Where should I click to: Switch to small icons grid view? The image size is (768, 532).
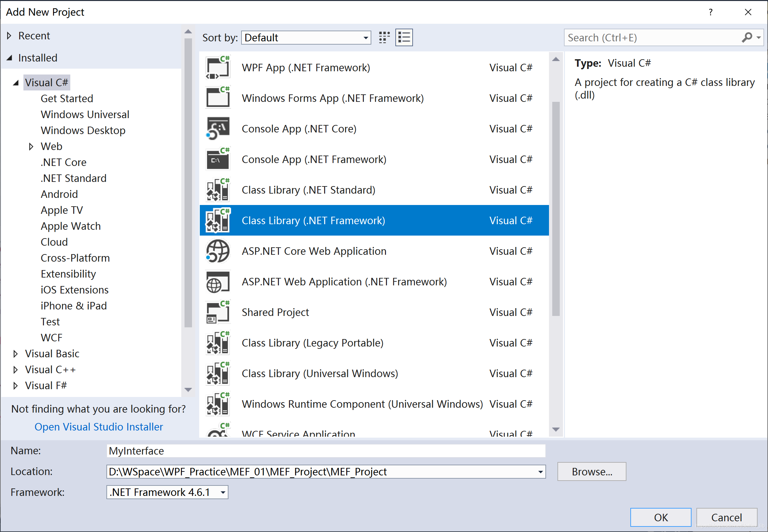[x=384, y=37]
